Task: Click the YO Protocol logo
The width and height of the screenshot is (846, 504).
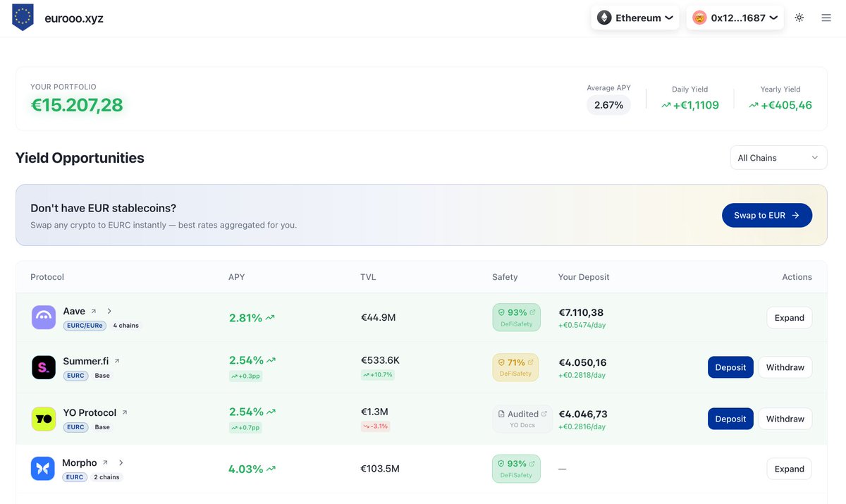Action: click(x=44, y=419)
